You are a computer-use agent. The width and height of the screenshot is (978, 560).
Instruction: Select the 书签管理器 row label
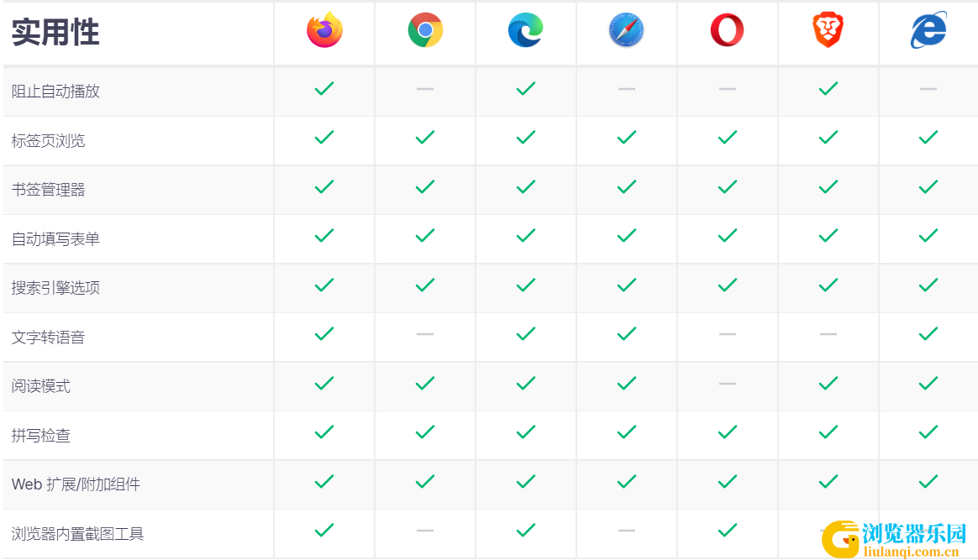[48, 190]
